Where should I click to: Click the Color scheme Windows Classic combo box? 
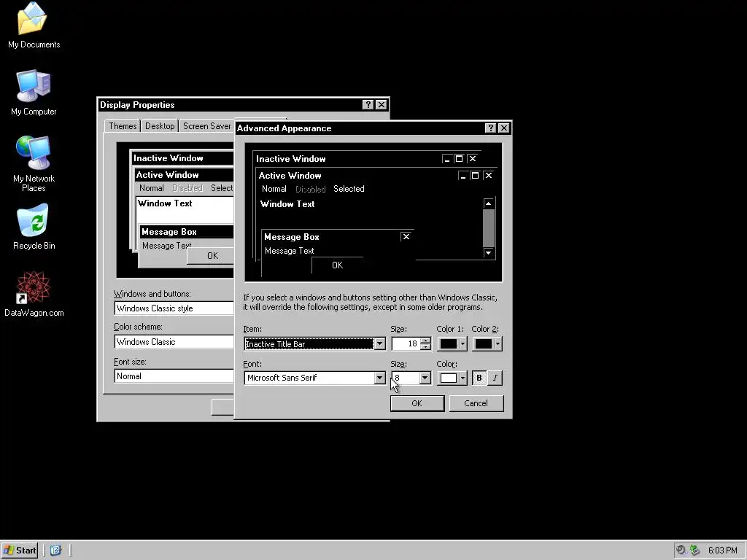(174, 342)
